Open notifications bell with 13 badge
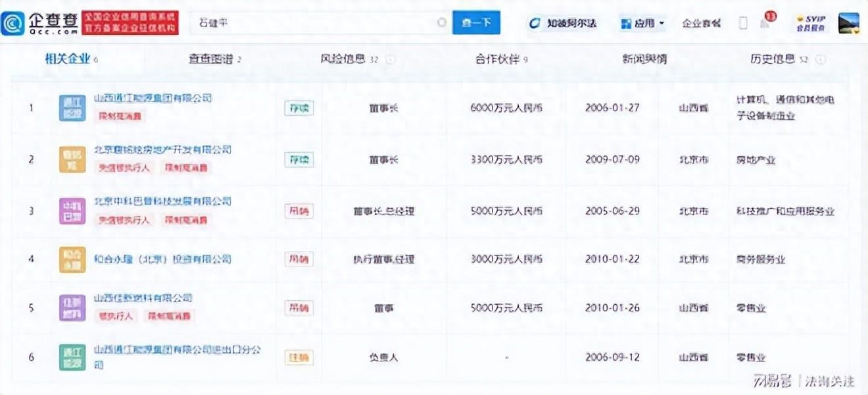Image resolution: width=868 pixels, height=395 pixels. [x=766, y=22]
